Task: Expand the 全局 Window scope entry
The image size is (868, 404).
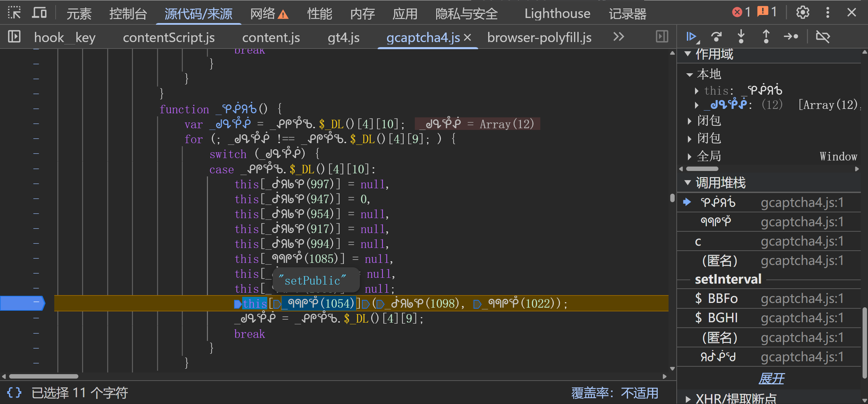Action: pyautogui.click(x=690, y=156)
